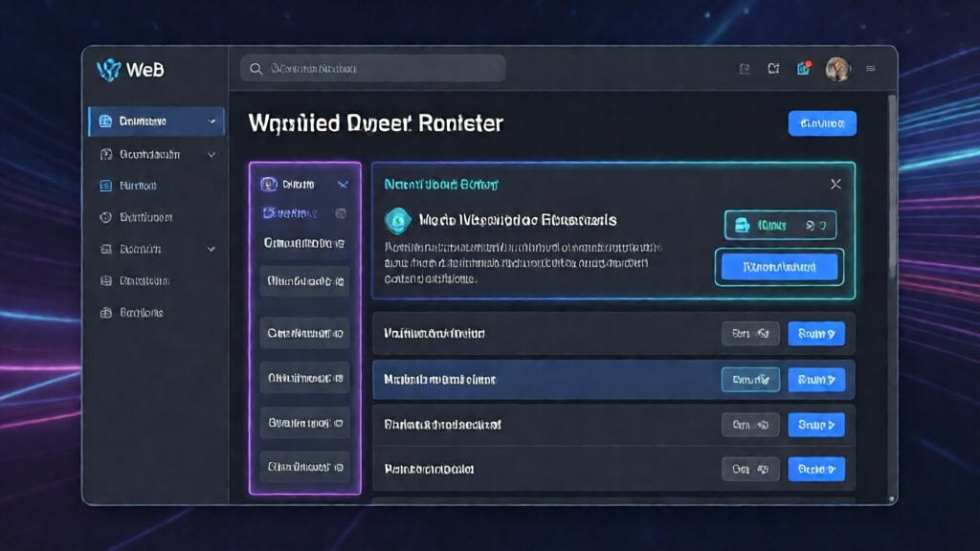Open notifications icon with the red badge

pyautogui.click(x=804, y=69)
